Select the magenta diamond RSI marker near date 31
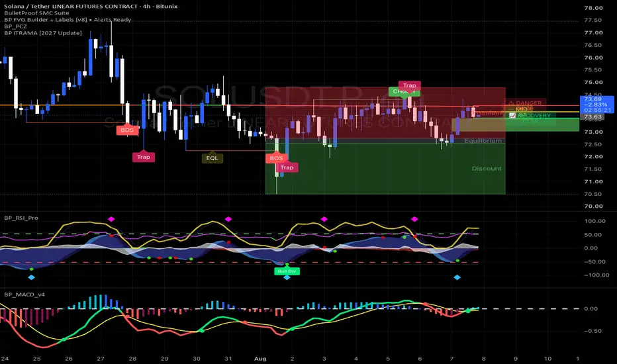 pos(228,219)
